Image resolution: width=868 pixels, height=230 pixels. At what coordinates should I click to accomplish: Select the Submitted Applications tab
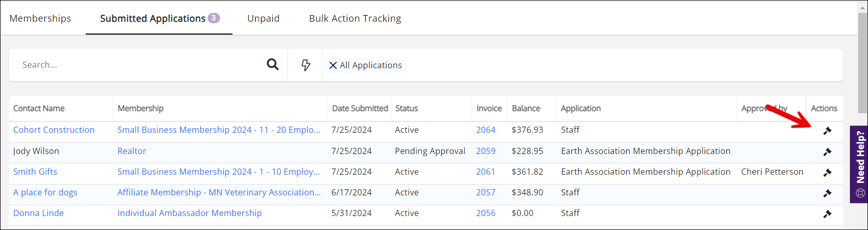pos(153,19)
